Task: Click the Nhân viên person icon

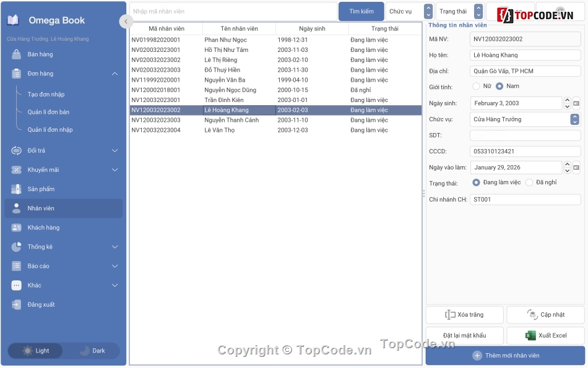Action: [16, 208]
